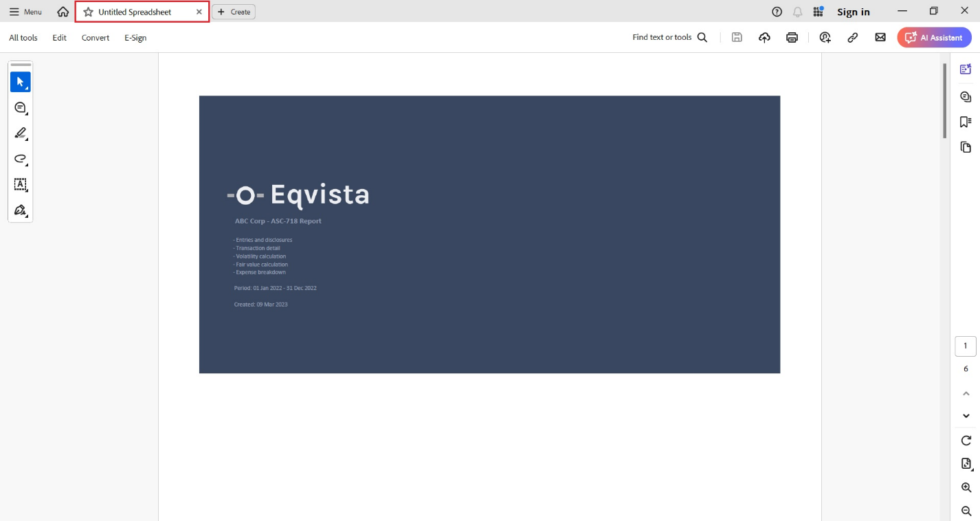Image resolution: width=980 pixels, height=521 pixels.
Task: Open the notifications bell
Action: [798, 12]
